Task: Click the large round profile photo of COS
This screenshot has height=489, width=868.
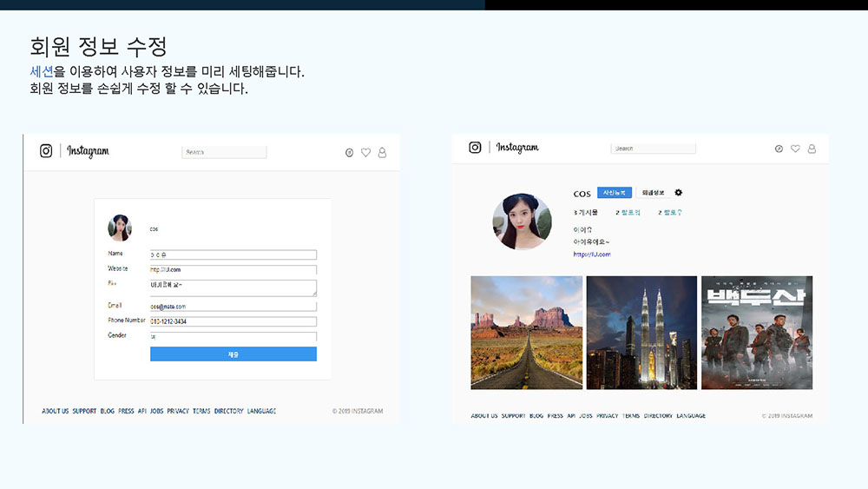Action: click(522, 221)
